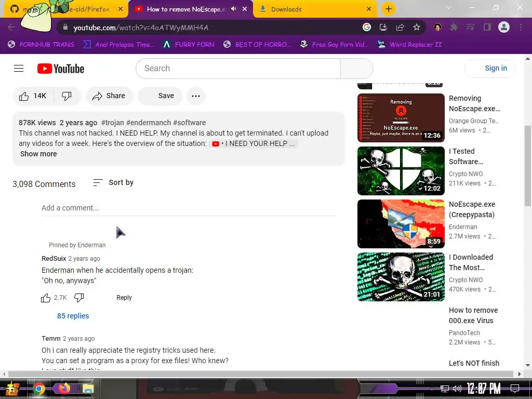Open the Sort by comments dropdown
Image resolution: width=532 pixels, height=399 pixels.
tap(113, 182)
